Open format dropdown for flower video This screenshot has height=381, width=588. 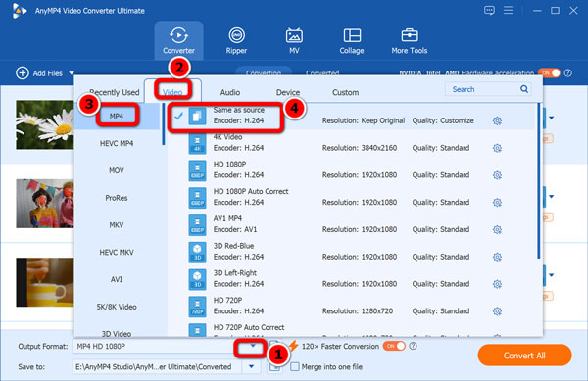click(551, 118)
